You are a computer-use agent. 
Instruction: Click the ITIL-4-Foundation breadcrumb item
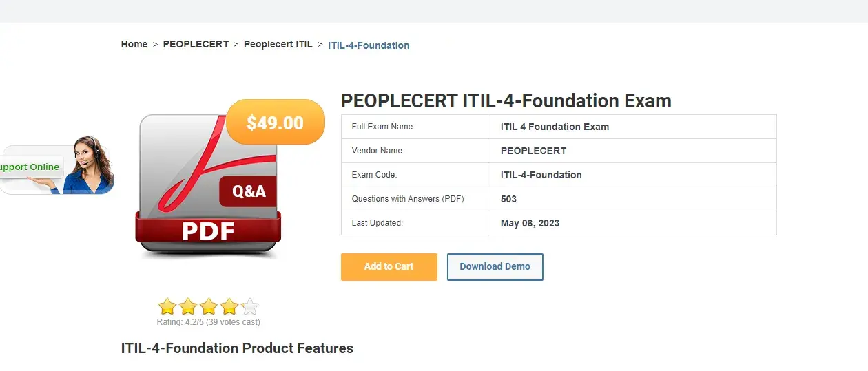pos(369,45)
